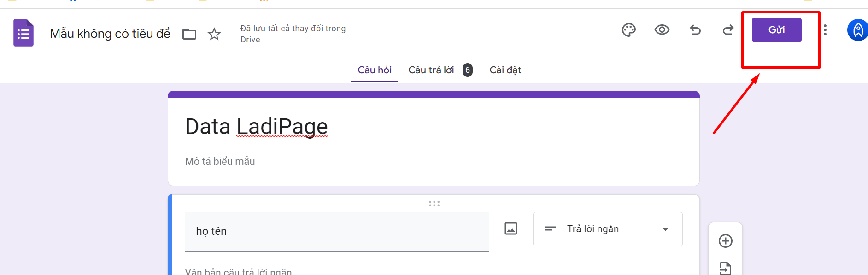Expand the Trả lời ngắn question type dropdown
868x275 pixels.
click(x=608, y=229)
